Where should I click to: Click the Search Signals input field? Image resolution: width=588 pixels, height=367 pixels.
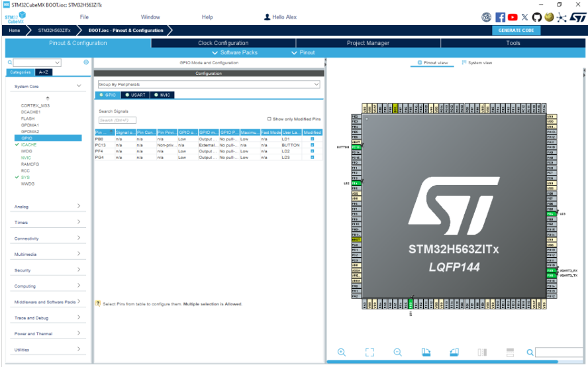(x=117, y=120)
